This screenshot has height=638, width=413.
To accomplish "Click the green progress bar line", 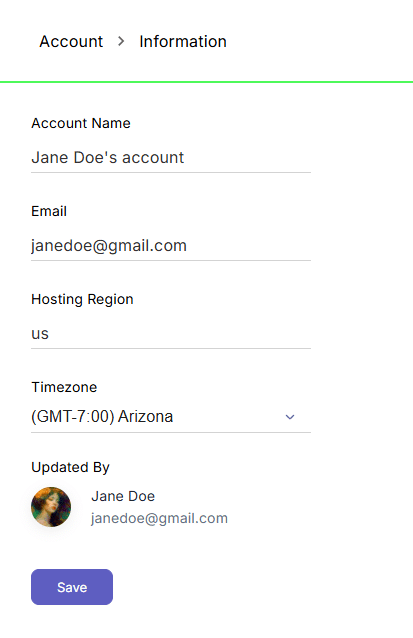I will coord(206,82).
